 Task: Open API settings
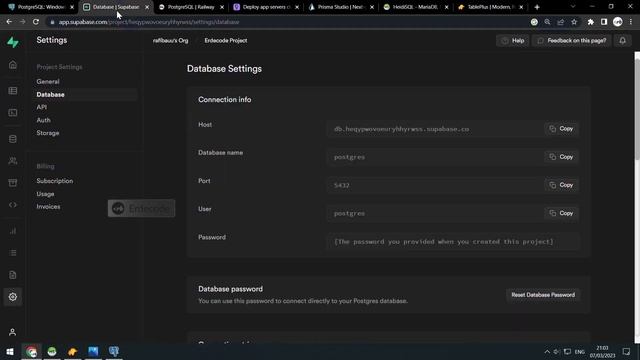(42, 107)
